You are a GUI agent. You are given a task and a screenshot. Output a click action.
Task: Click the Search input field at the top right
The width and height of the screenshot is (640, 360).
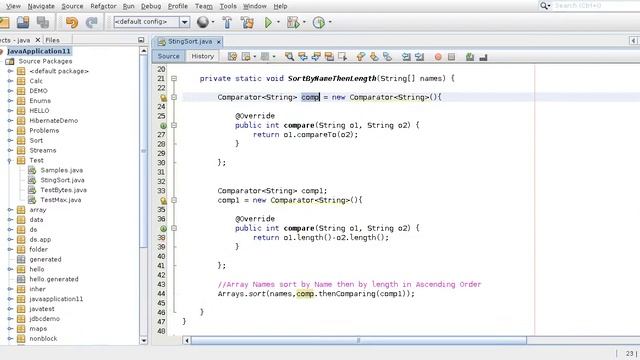[x=596, y=6]
